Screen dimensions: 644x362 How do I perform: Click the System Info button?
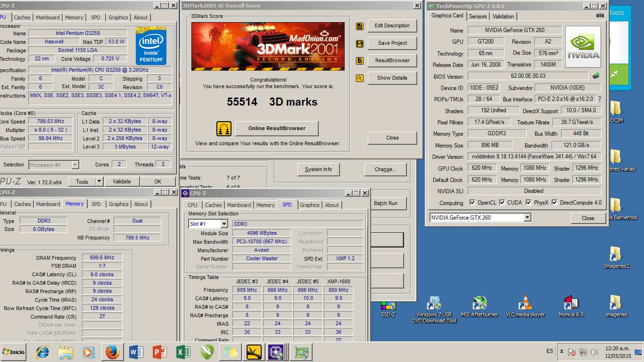point(318,169)
